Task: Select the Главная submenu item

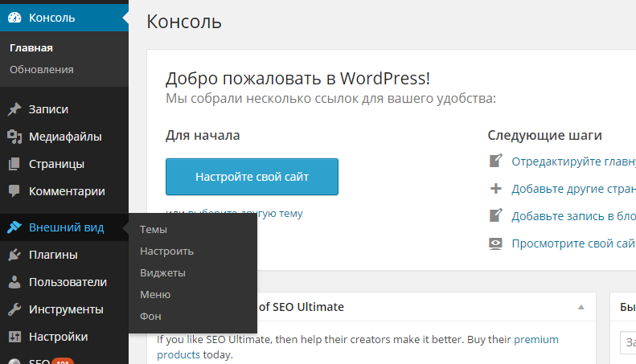Action: pos(31,48)
